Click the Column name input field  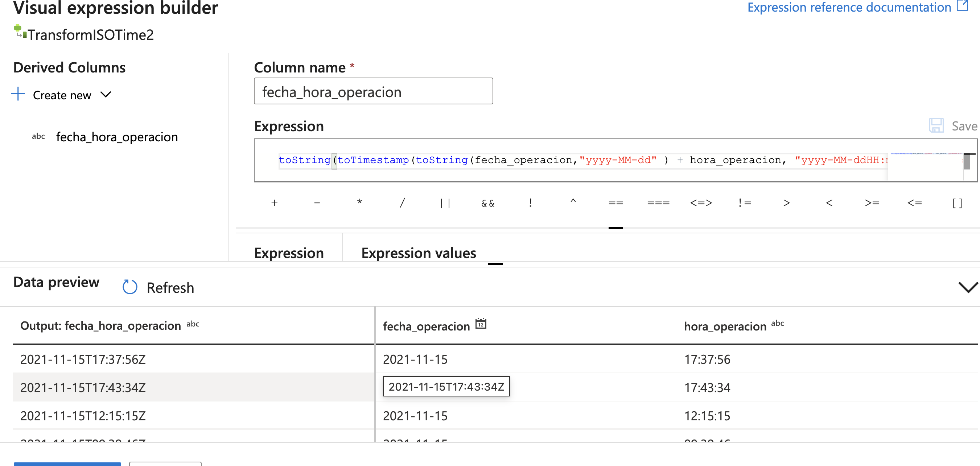coord(373,92)
